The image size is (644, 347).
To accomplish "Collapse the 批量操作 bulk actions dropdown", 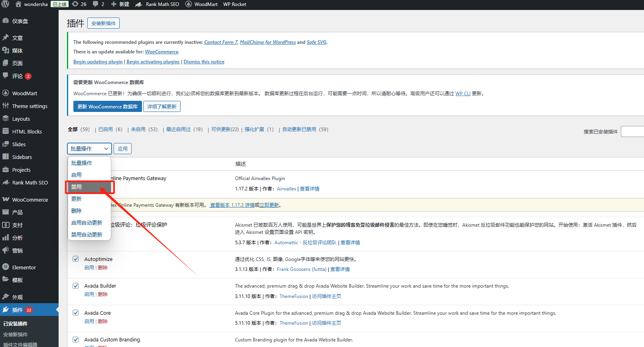I will coord(89,149).
